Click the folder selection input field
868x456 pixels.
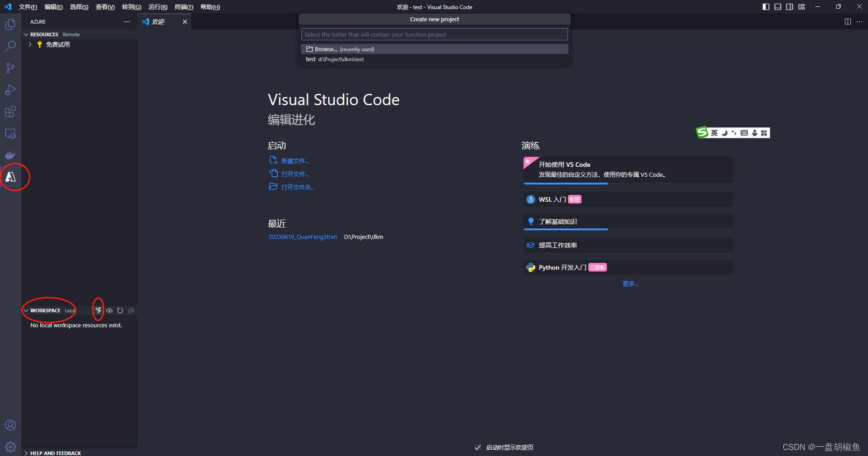434,34
